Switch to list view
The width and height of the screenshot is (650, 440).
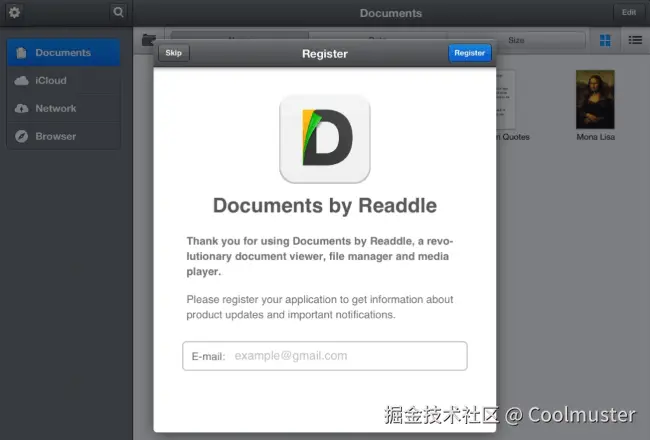point(635,40)
